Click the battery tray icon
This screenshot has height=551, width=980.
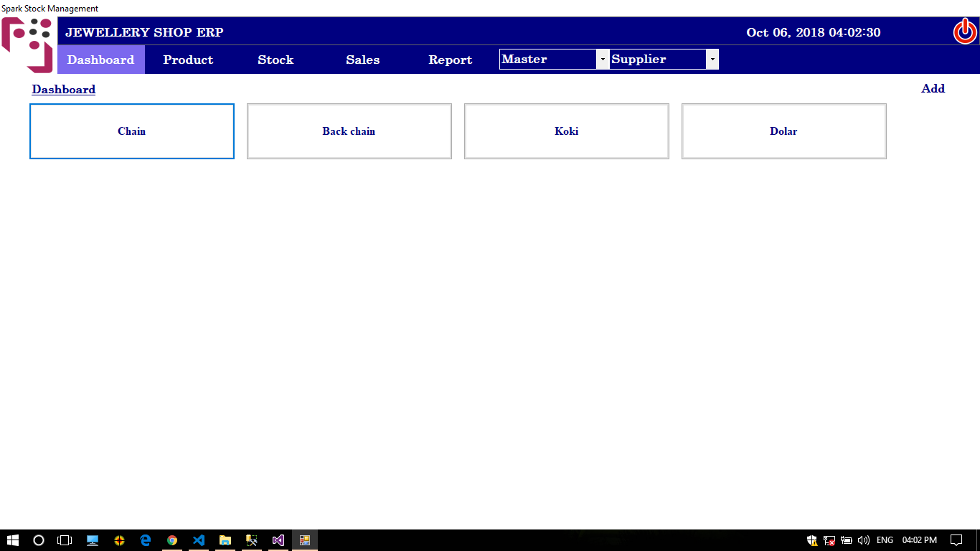[x=847, y=540]
